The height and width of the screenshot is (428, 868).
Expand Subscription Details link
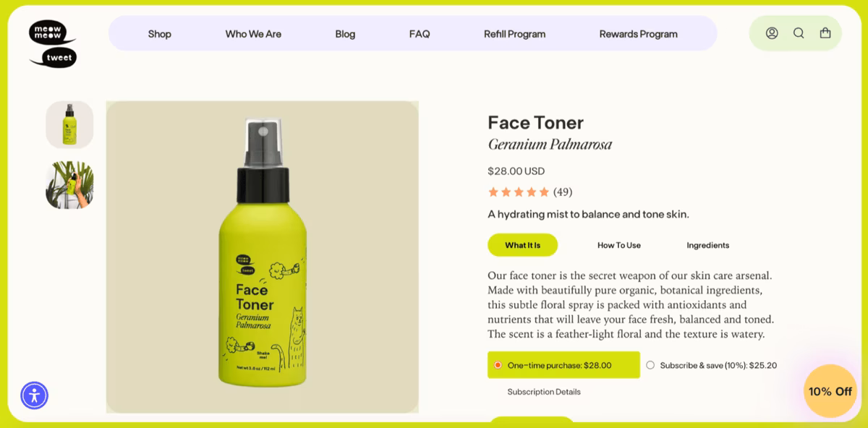544,392
